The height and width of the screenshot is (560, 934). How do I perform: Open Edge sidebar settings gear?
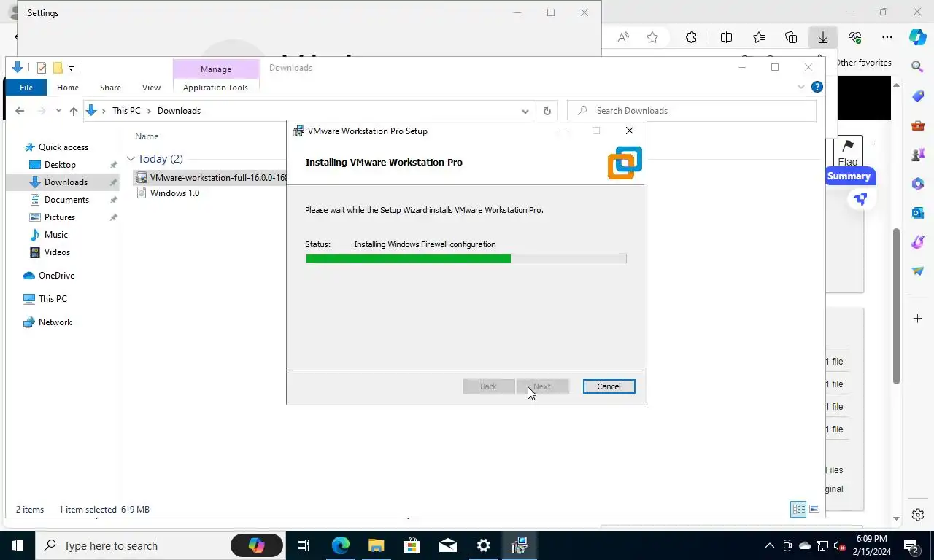pyautogui.click(x=918, y=515)
